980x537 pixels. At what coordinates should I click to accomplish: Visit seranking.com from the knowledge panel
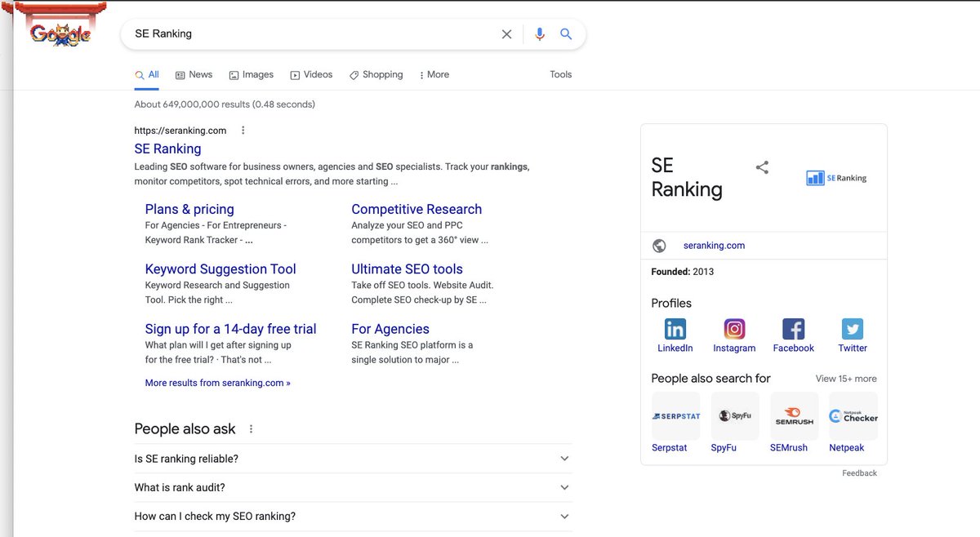click(714, 246)
